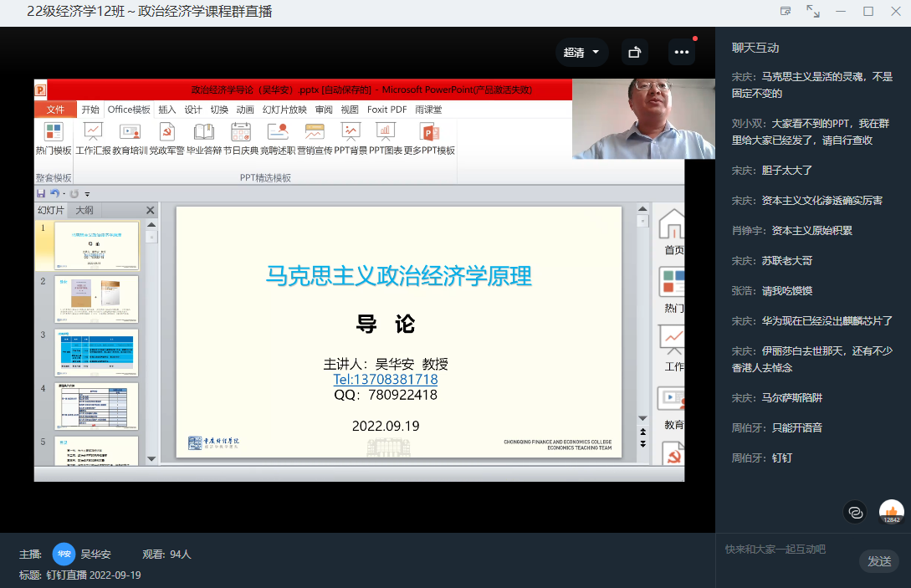
Task: Click the 发送 send button
Action: tap(878, 561)
